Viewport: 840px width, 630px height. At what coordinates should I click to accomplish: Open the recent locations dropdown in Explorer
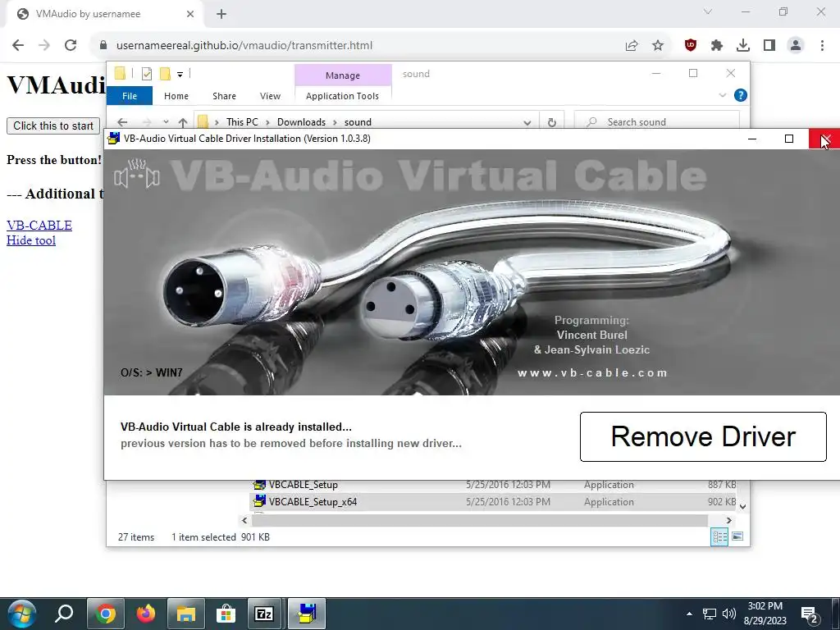tap(166, 122)
